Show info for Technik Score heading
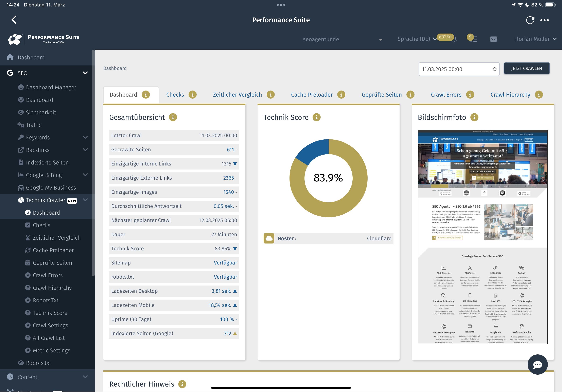This screenshot has width=562, height=392. pyautogui.click(x=316, y=117)
